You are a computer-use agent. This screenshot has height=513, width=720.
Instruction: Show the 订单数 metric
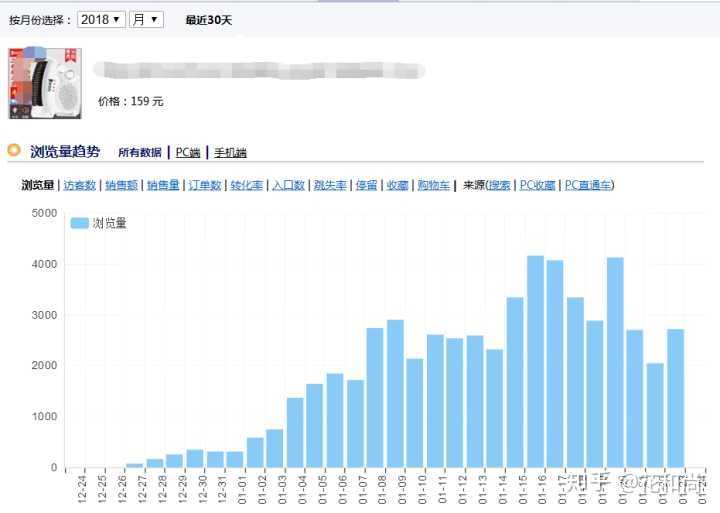(x=204, y=185)
